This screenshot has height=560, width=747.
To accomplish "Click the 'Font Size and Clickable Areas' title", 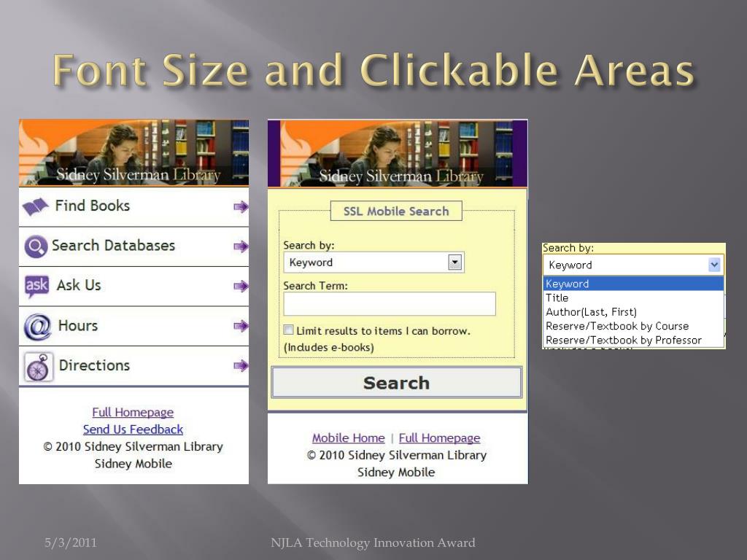I will coord(373,70).
